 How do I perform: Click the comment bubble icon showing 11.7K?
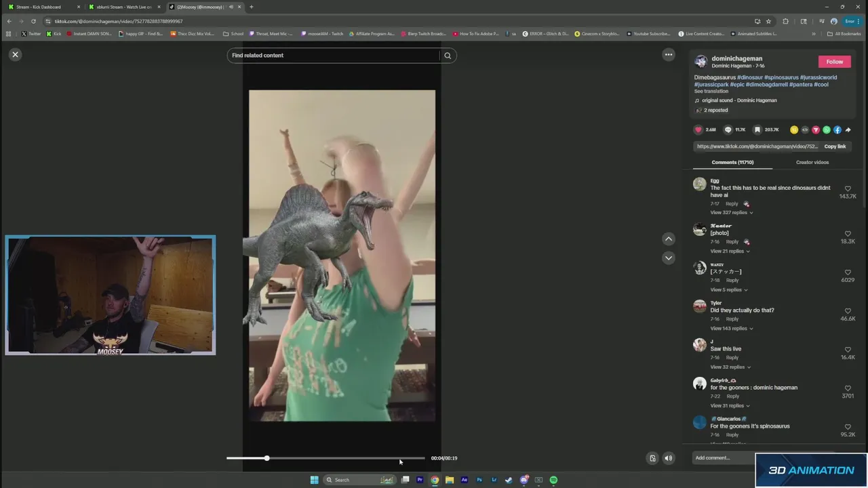[x=728, y=129]
